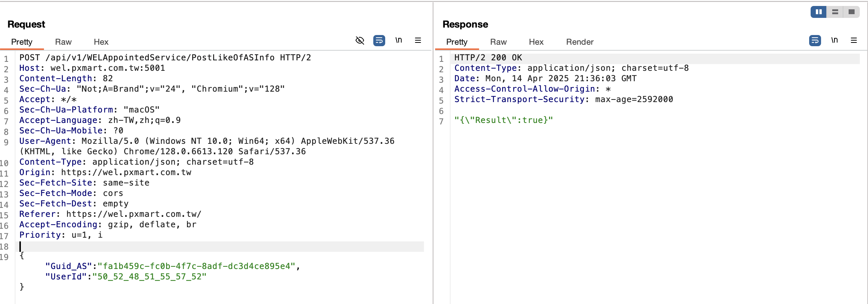Select combined single-view layout icon
Image resolution: width=868 pixels, height=304 pixels.
tap(851, 12)
